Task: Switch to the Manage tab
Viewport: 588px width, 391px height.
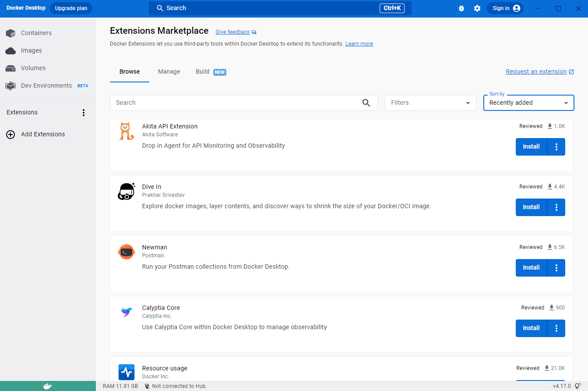Action: [x=169, y=71]
